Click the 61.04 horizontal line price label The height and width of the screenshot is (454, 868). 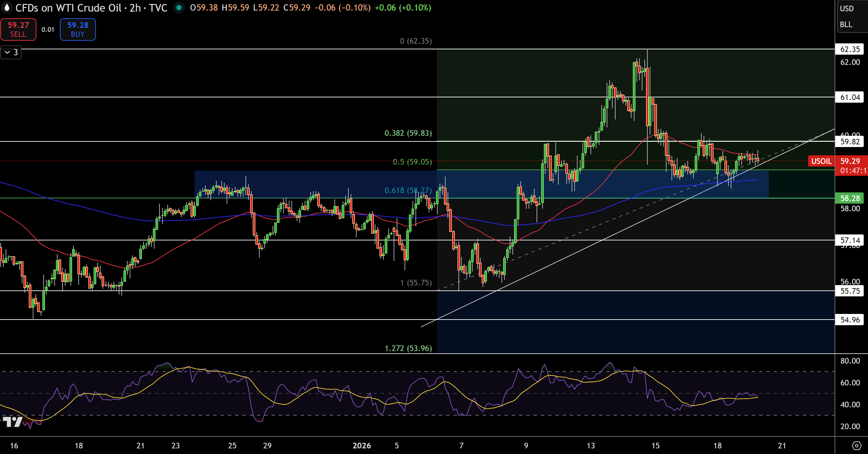tap(849, 97)
